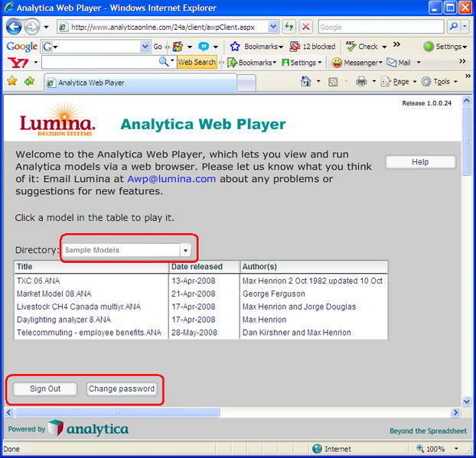Open search provider dropdown arrow
The image size is (476, 458).
coord(465,27)
